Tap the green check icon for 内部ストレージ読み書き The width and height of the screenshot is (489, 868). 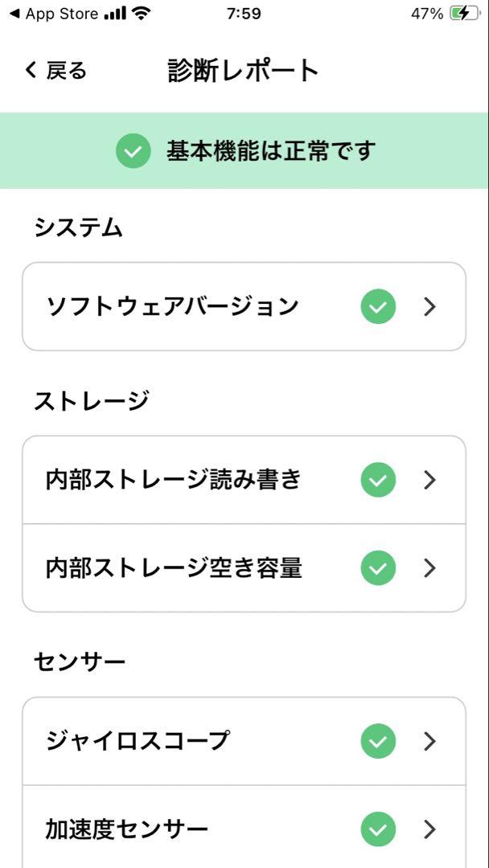point(378,479)
